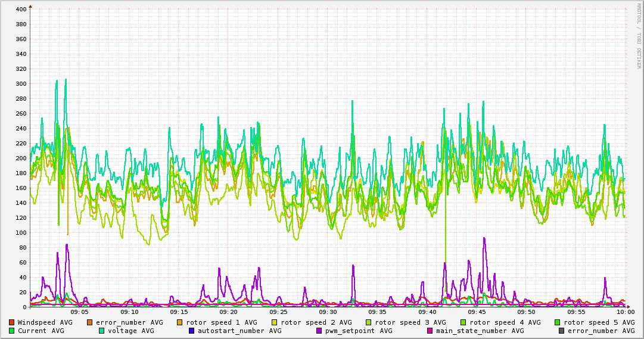Select the rotor speed 1 AVG color box
This screenshot has height=339, width=644.
tap(181, 322)
